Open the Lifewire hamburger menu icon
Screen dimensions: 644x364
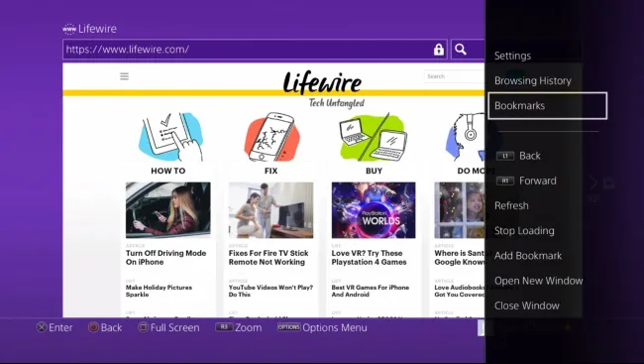tap(124, 76)
